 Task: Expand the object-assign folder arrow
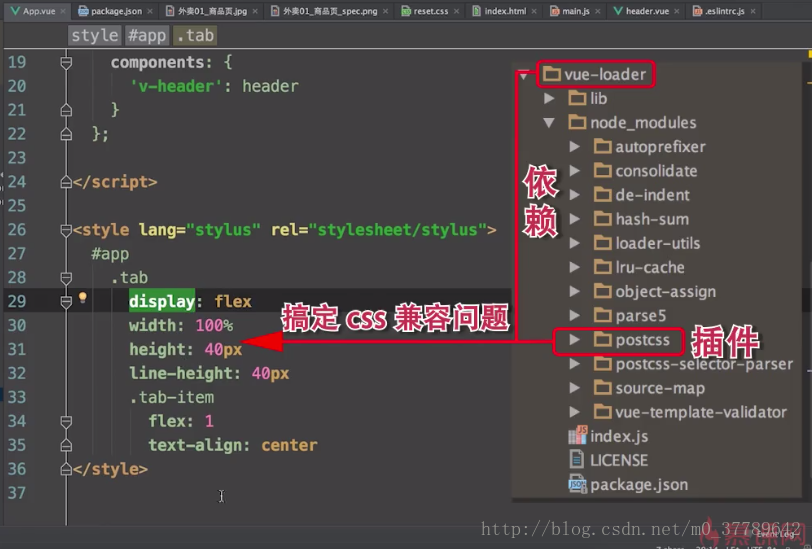click(x=574, y=291)
